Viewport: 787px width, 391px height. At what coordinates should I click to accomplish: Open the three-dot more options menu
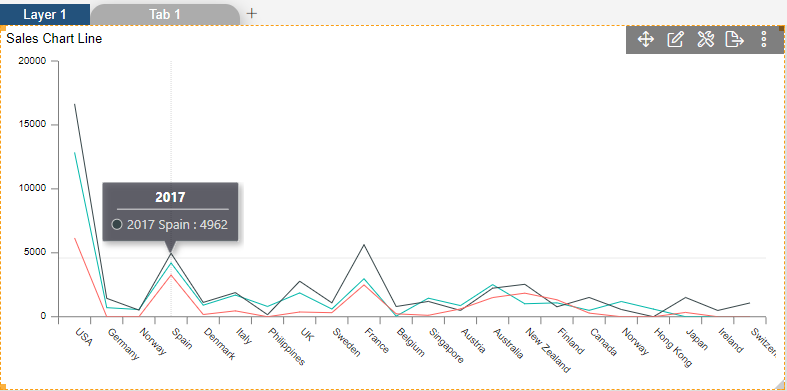click(763, 39)
